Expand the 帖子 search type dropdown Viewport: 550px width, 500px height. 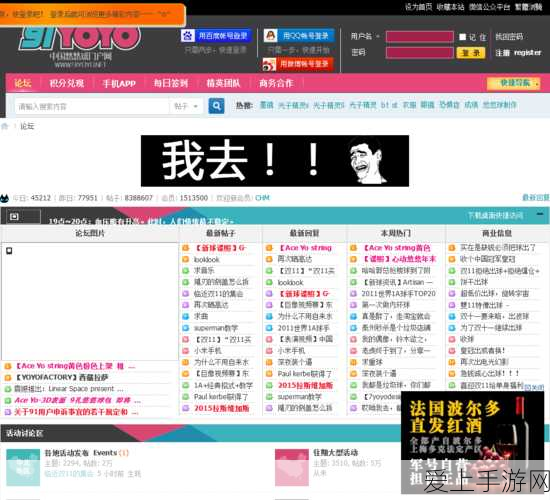[186, 106]
